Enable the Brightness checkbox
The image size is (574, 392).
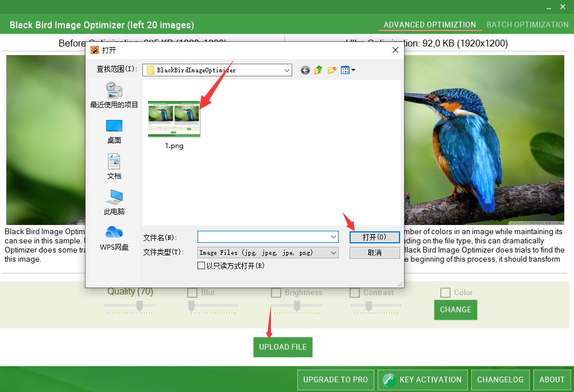(x=276, y=293)
